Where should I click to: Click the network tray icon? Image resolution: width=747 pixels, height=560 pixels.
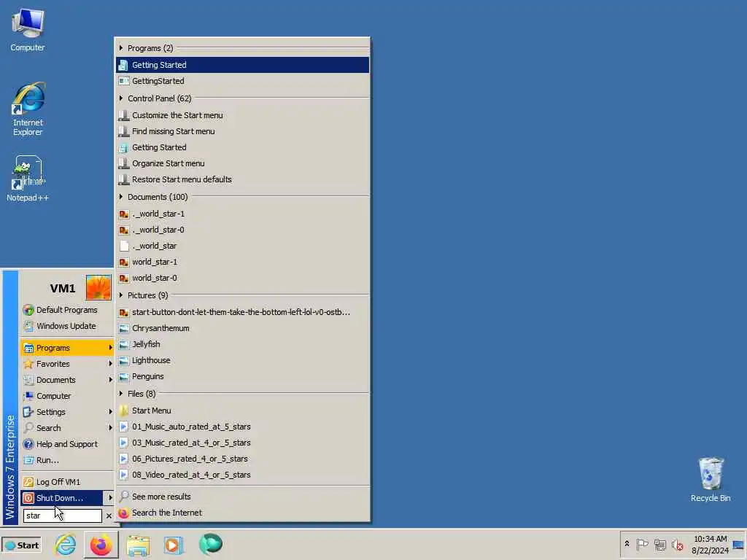[x=659, y=544]
